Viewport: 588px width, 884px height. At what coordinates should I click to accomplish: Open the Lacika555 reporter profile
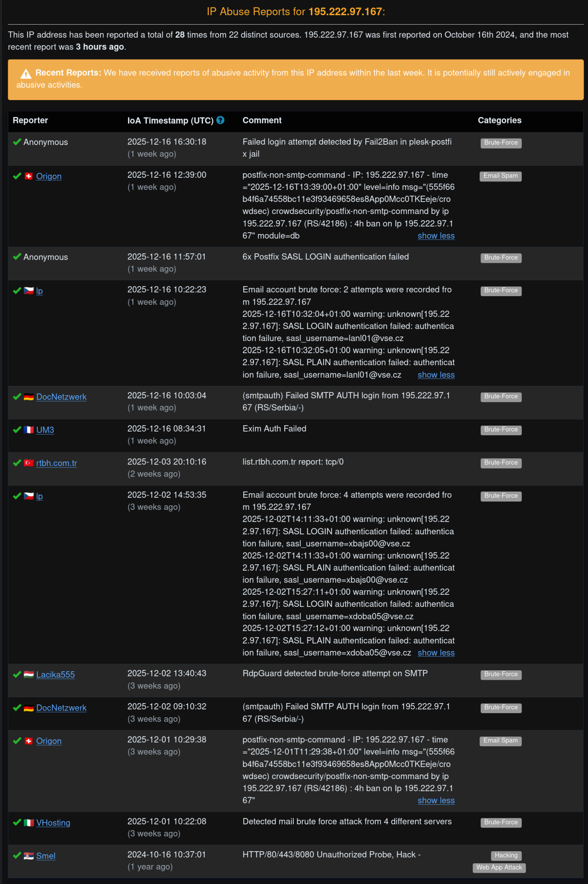pyautogui.click(x=56, y=675)
